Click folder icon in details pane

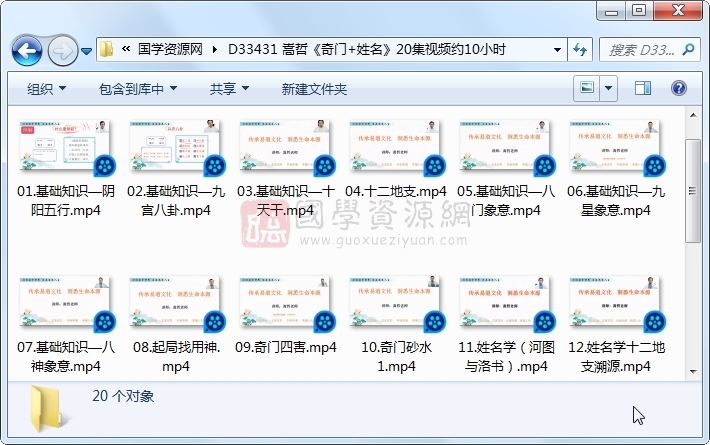coord(47,409)
